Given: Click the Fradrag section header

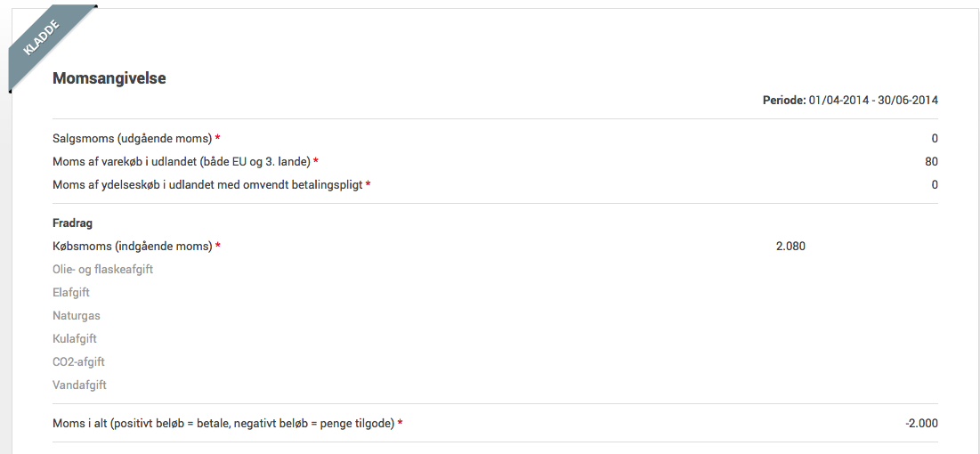Looking at the screenshot, I should (72, 223).
